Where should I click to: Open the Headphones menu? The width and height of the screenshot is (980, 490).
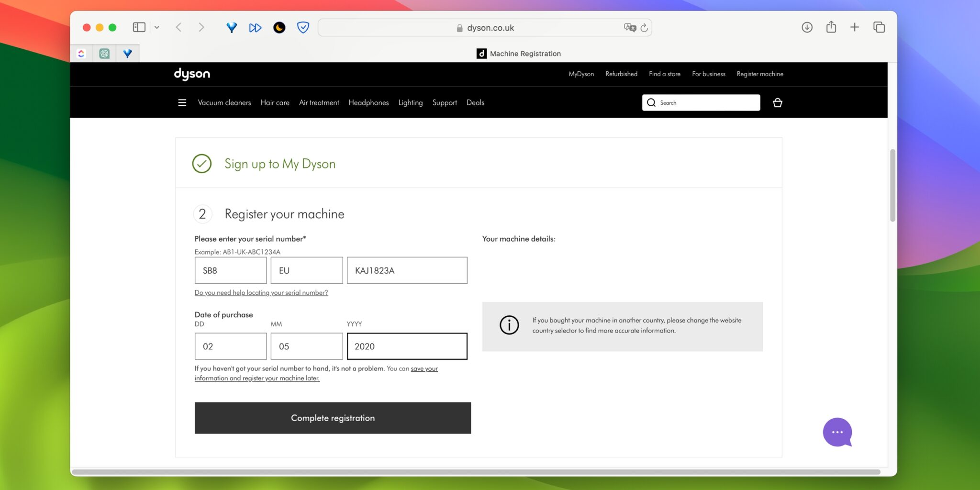[x=368, y=102]
